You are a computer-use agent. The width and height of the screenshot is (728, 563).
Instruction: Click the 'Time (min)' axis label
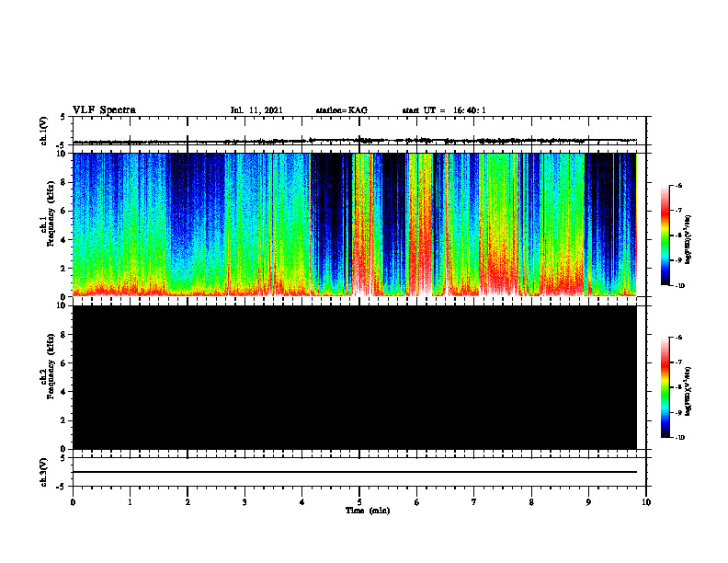click(x=368, y=511)
